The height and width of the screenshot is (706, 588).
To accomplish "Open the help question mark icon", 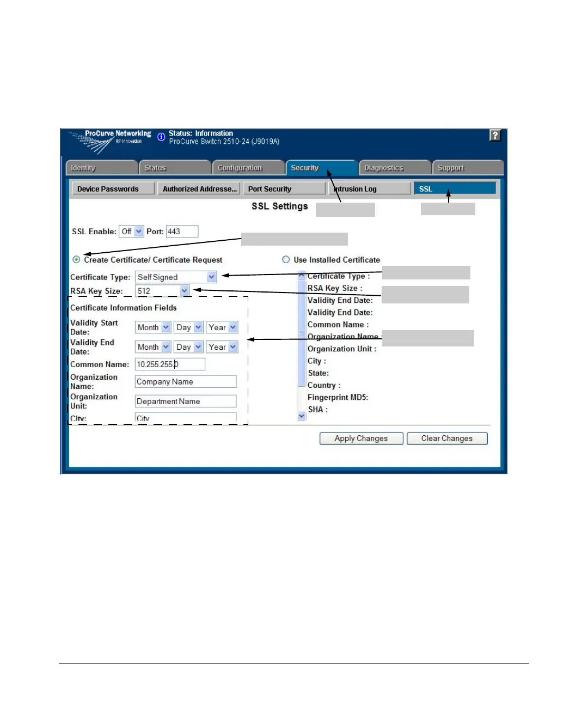I will [x=495, y=135].
